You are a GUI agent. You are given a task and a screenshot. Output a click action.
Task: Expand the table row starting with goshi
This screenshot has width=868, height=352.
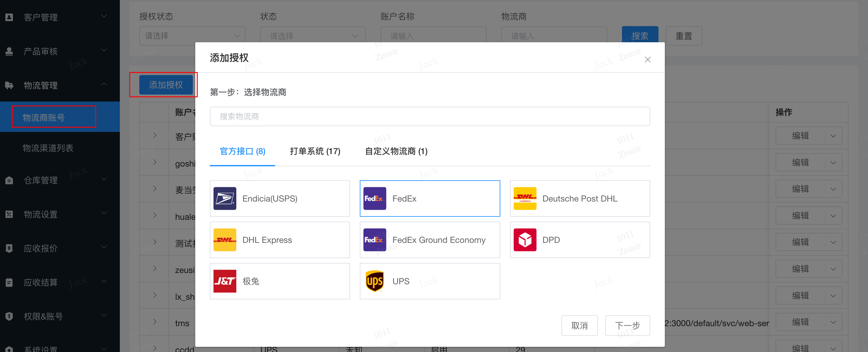pyautogui.click(x=155, y=163)
